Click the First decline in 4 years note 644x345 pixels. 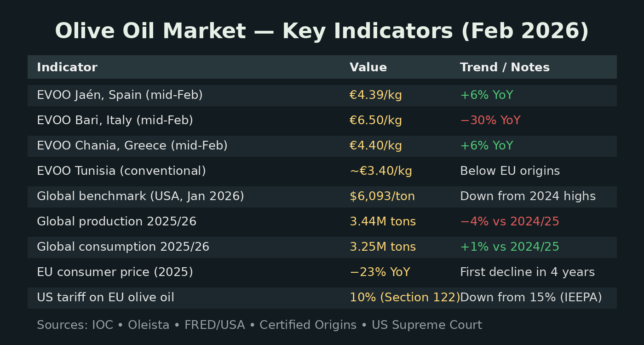[527, 272]
